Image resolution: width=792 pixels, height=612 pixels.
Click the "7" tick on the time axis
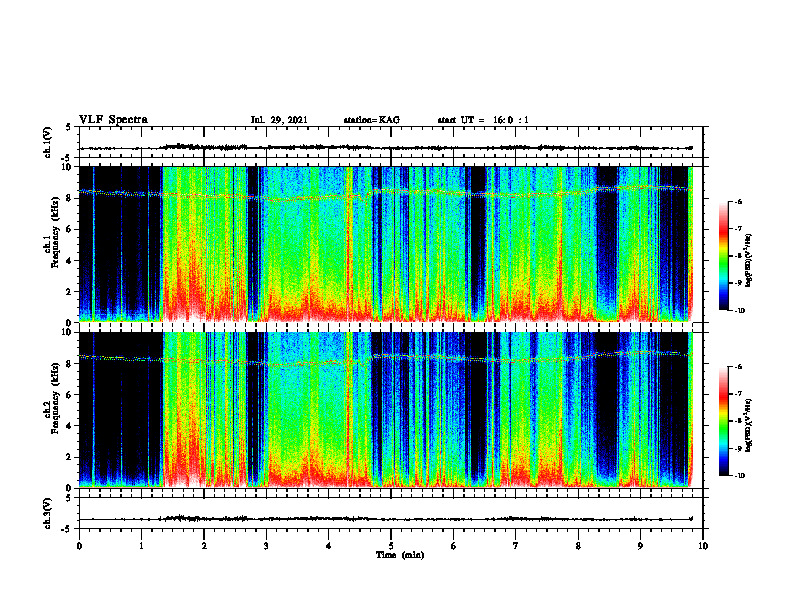[x=516, y=546]
